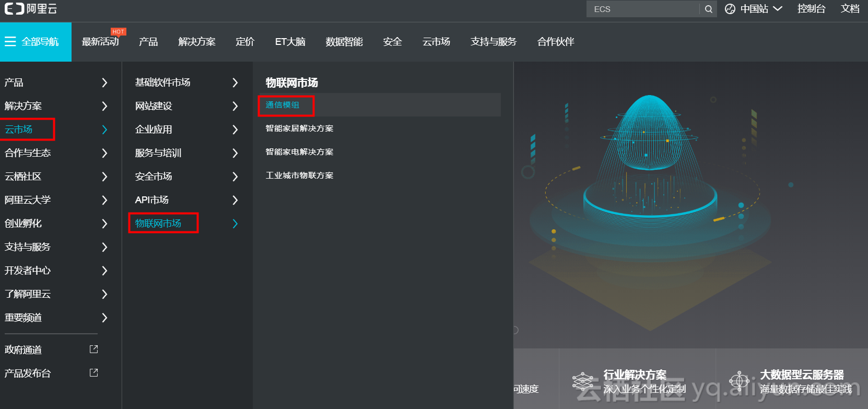The width and height of the screenshot is (868, 409).
Task: Select 企业应用 in second column
Action: coord(154,130)
